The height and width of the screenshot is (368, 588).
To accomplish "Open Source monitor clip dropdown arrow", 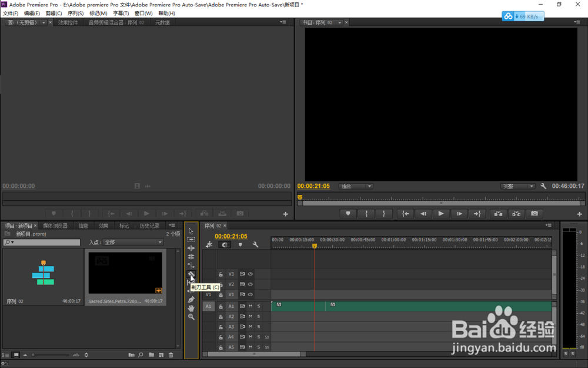I will [44, 22].
